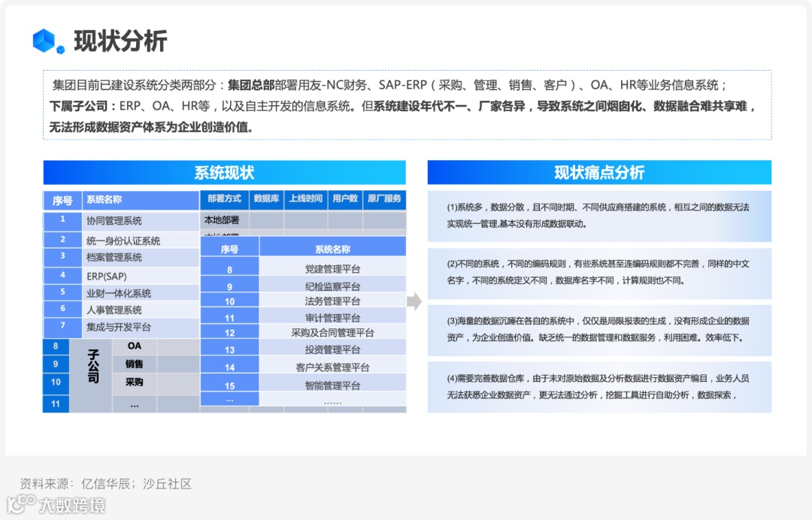Click the ERP(SAP) row

pyautogui.click(x=121, y=276)
